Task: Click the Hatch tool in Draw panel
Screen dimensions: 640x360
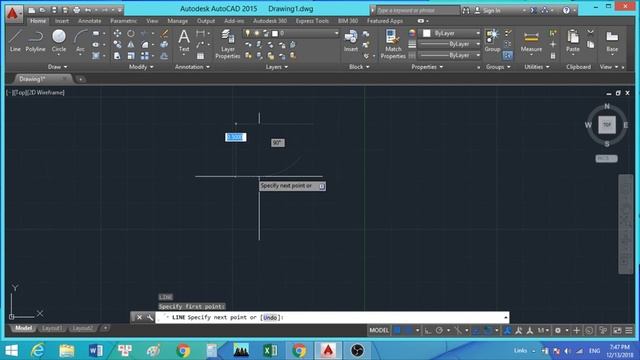Action: pyautogui.click(x=96, y=56)
